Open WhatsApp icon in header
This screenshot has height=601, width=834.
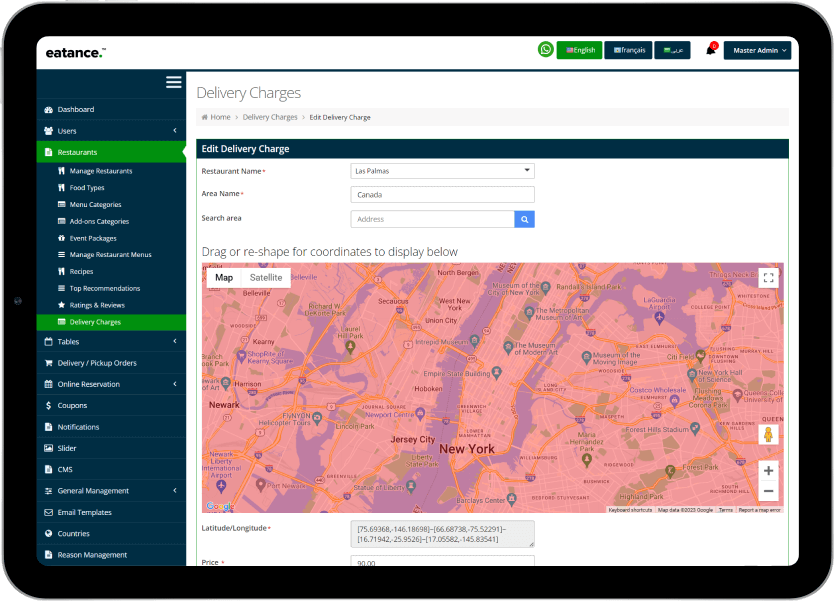click(545, 49)
